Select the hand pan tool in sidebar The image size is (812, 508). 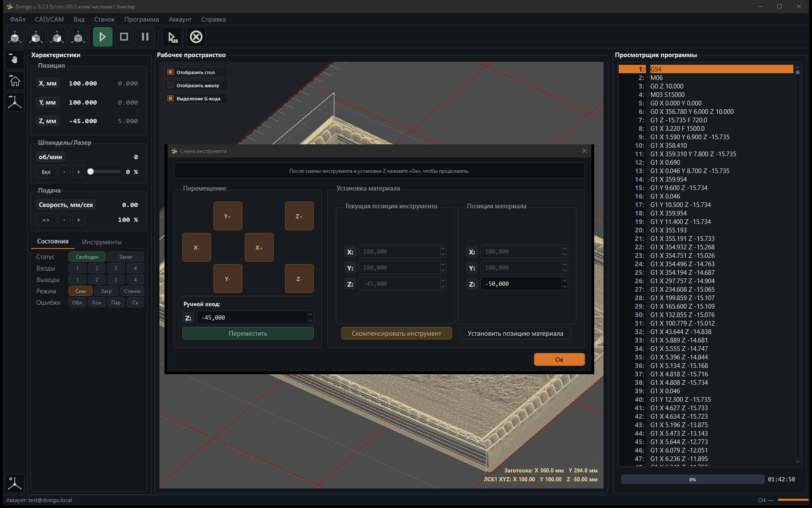15,59
